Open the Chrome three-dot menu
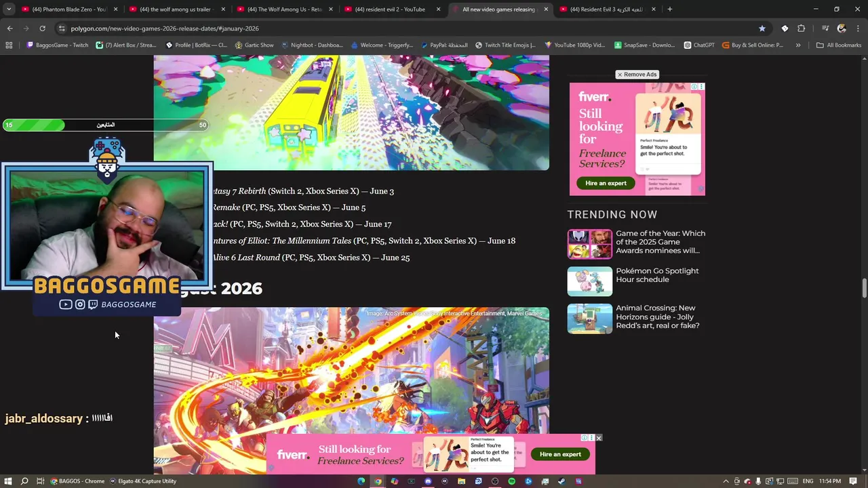This screenshot has width=868, height=488. tap(859, 28)
